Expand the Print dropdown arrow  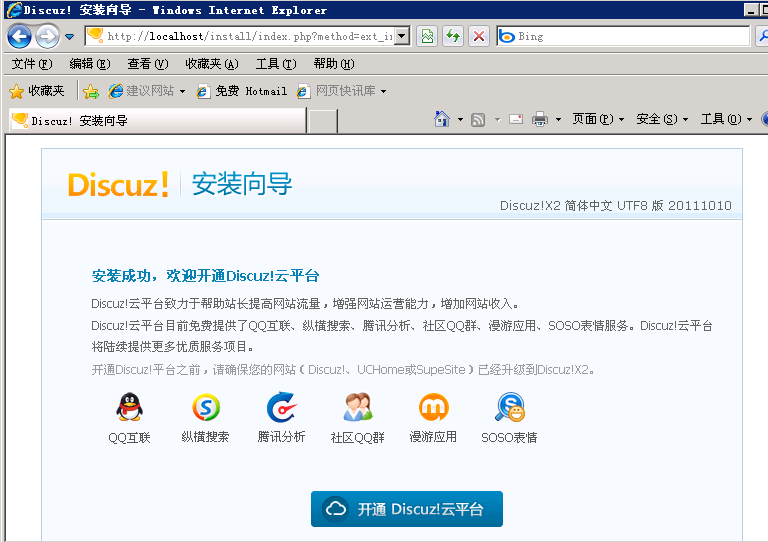pyautogui.click(x=558, y=119)
